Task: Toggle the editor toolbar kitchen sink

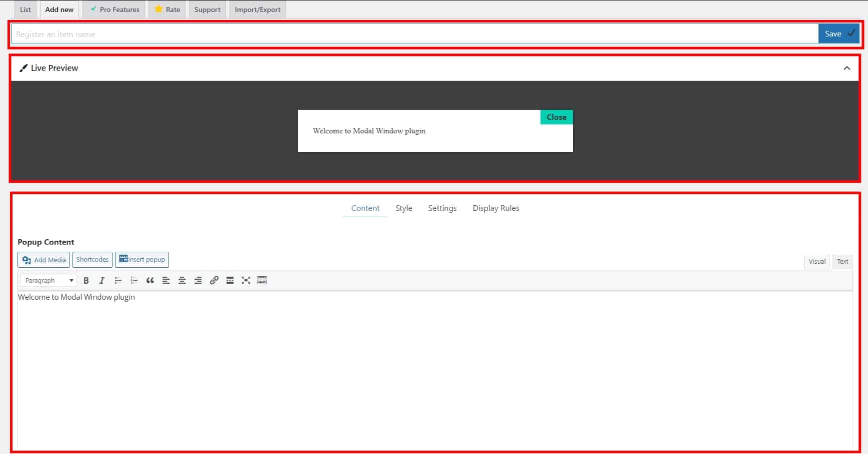Action: tap(262, 280)
